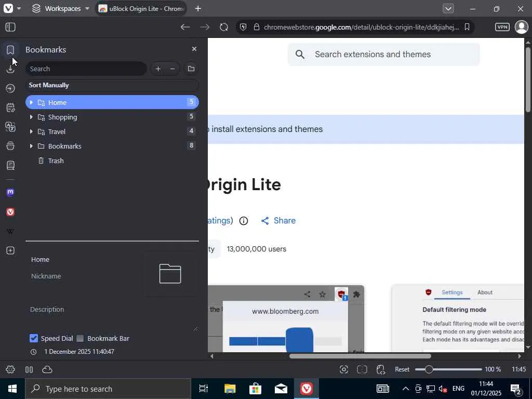Open the Mastodon web panel
Screen dimensions: 532x399
pos(10,192)
